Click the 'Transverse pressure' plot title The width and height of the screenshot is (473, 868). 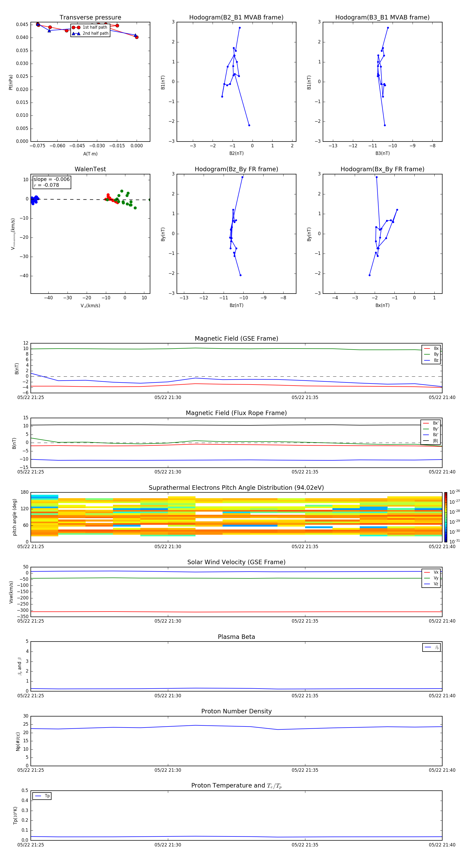click(x=90, y=18)
